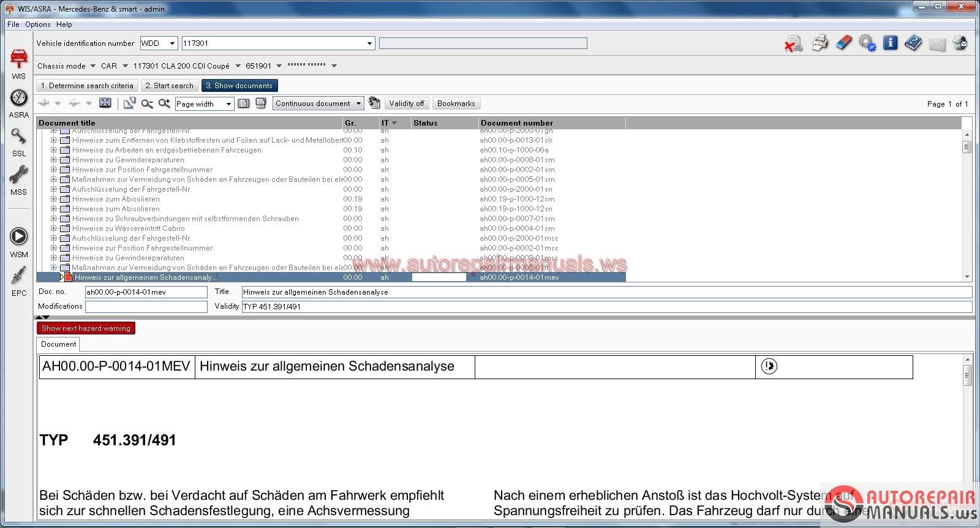
Task: Click the new window icon
Action: [129, 103]
